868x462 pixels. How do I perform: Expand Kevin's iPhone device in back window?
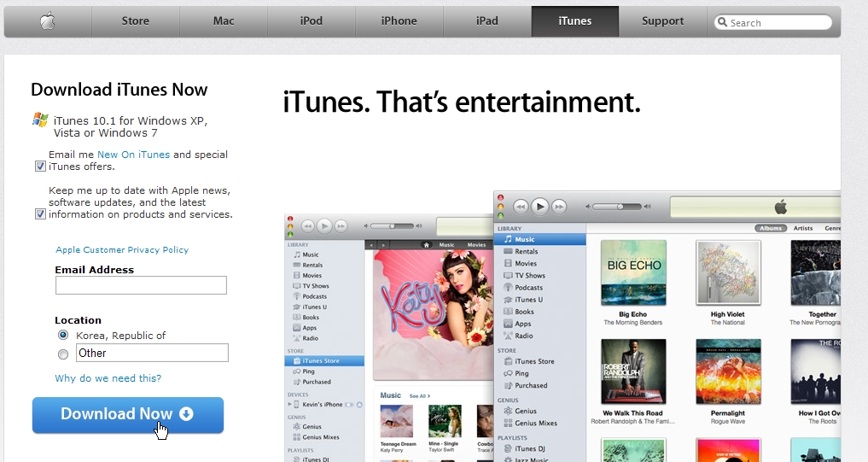(x=289, y=405)
